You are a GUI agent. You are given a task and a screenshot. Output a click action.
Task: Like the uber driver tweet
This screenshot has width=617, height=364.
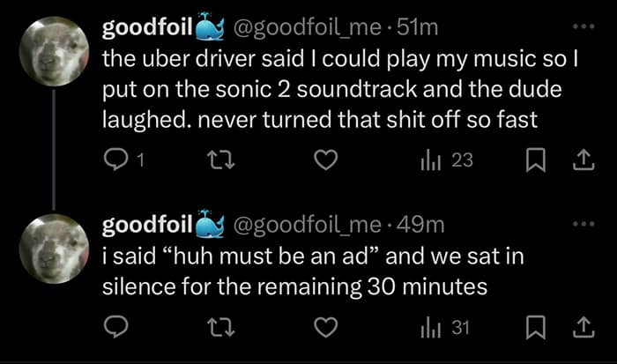coord(327,160)
